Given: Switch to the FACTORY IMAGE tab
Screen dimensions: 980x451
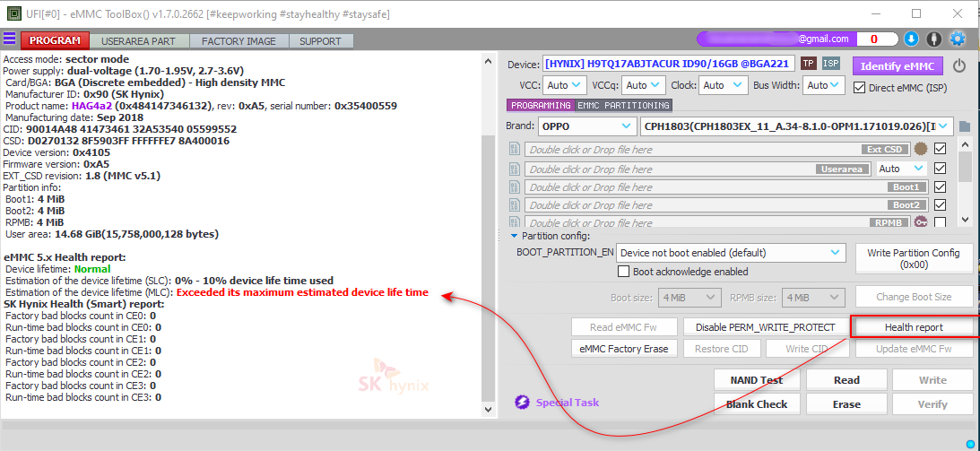Looking at the screenshot, I should tap(238, 41).
